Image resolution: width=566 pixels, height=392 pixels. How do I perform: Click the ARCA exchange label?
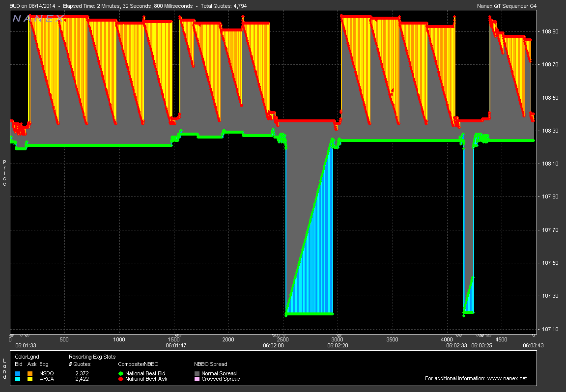[47, 379]
